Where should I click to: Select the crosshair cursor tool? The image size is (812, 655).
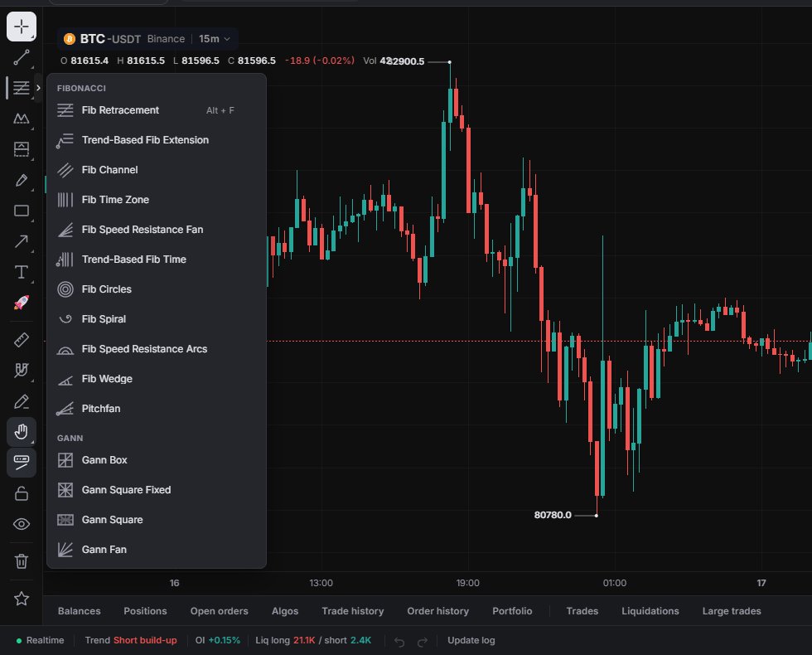tap(22, 27)
